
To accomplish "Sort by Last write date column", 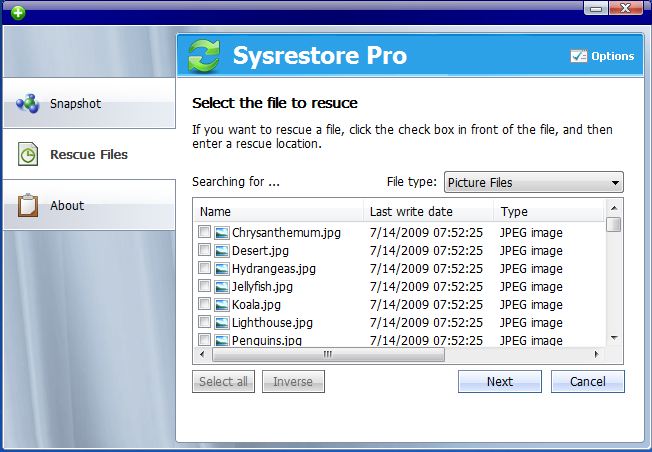I will click(x=428, y=211).
